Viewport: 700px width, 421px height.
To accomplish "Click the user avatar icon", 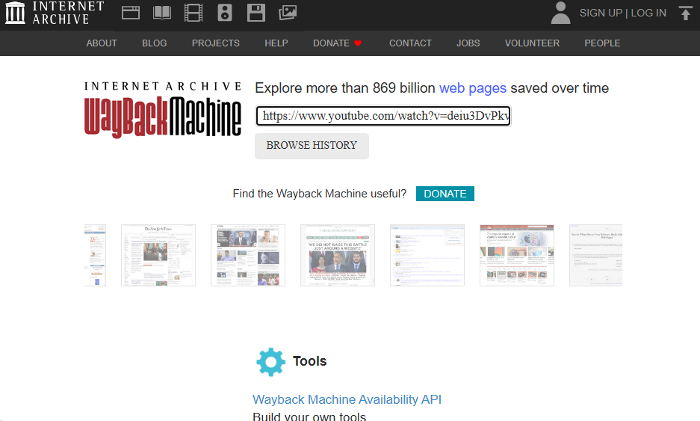I will (561, 13).
